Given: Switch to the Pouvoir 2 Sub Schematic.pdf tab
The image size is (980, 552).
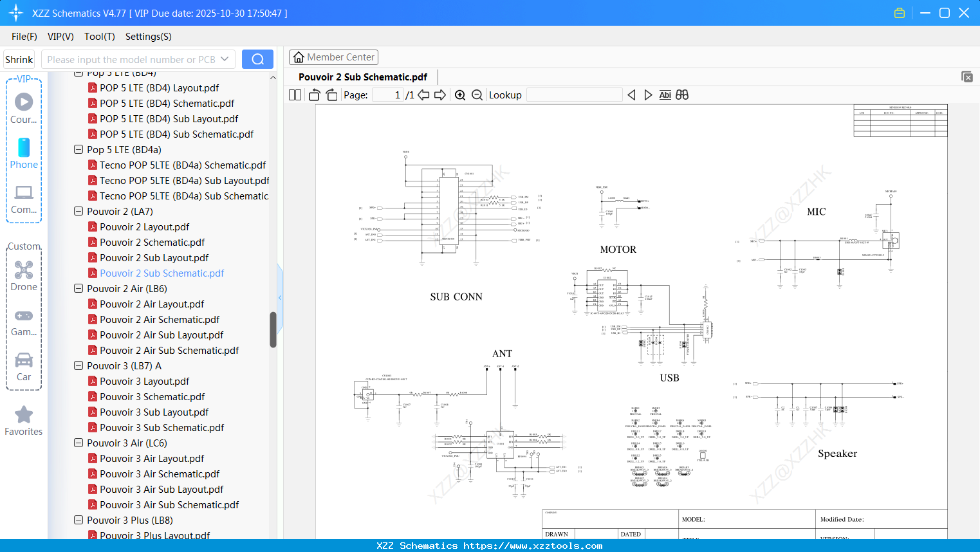Looking at the screenshot, I should 363,77.
